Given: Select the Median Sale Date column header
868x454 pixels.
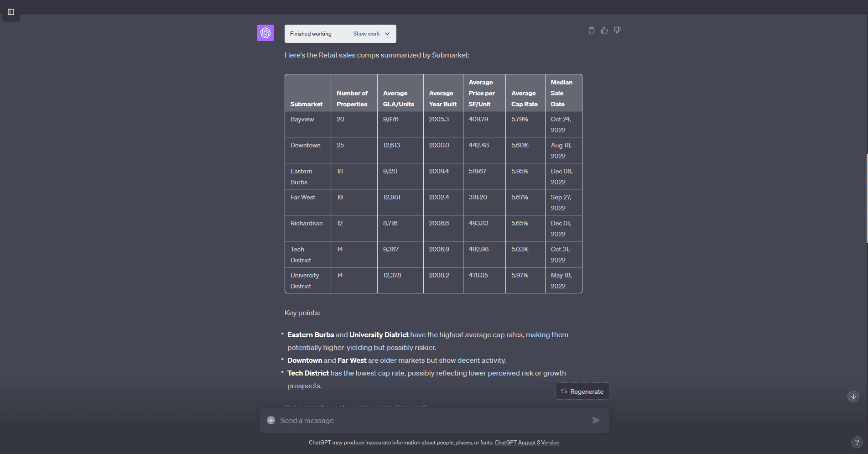Looking at the screenshot, I should [561, 93].
